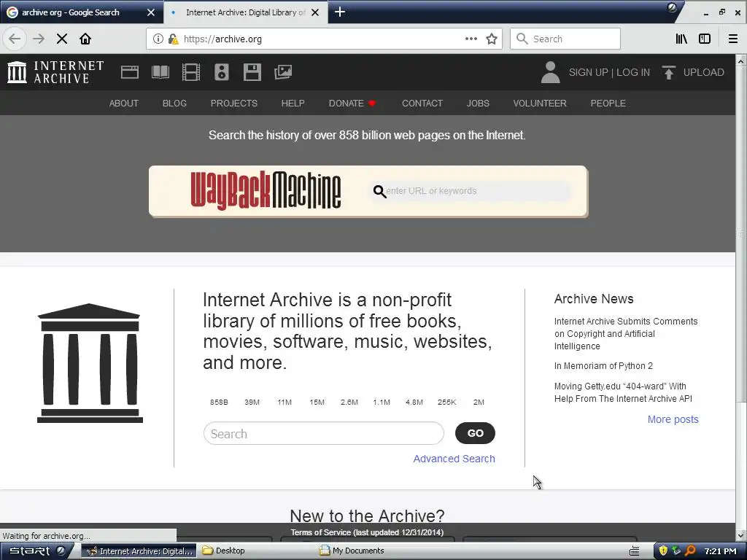Image resolution: width=747 pixels, height=560 pixels.
Task: Open the My Documents taskbar item
Action: [x=352, y=551]
